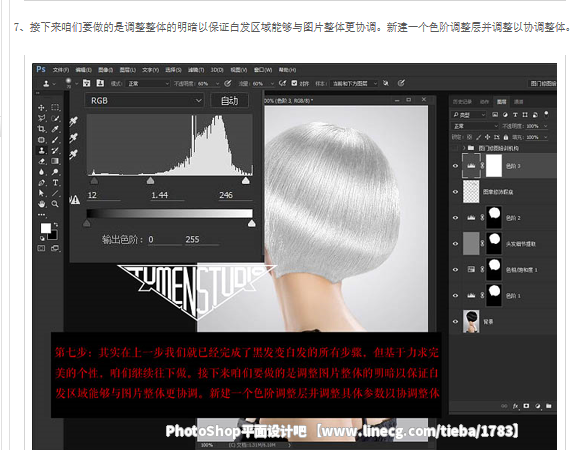This screenshot has width=574, height=450.
Task: Toggle the layer filter on/off switch
Action: point(546,114)
